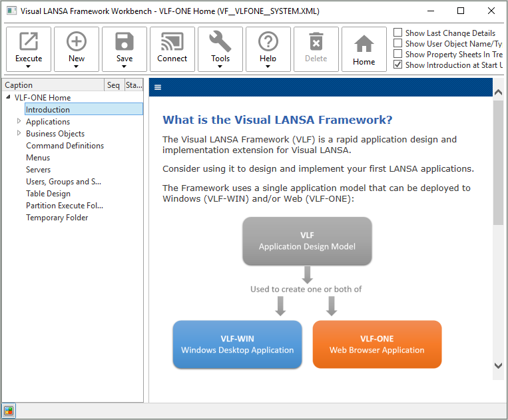508x420 pixels.
Task: Click the colored status bar icon
Action: (x=9, y=411)
